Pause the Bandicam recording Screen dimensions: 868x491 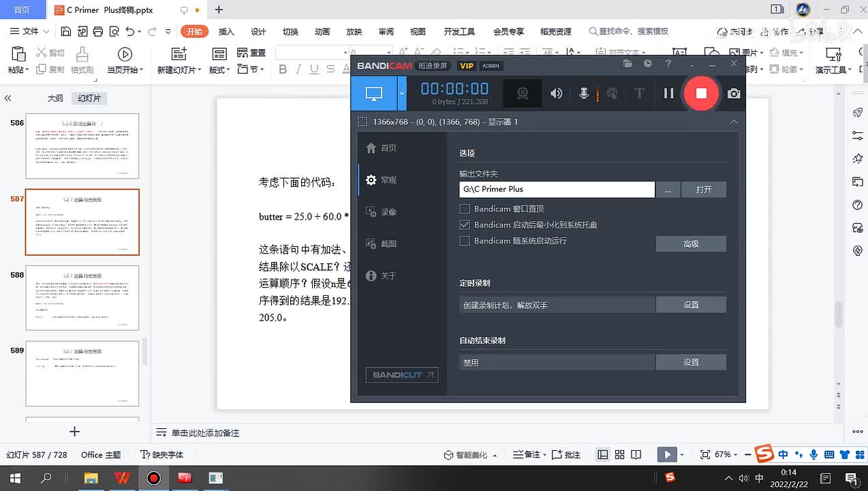pos(668,94)
